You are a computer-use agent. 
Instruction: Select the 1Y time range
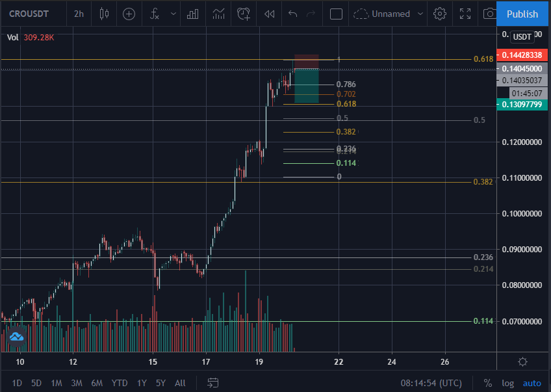[142, 383]
